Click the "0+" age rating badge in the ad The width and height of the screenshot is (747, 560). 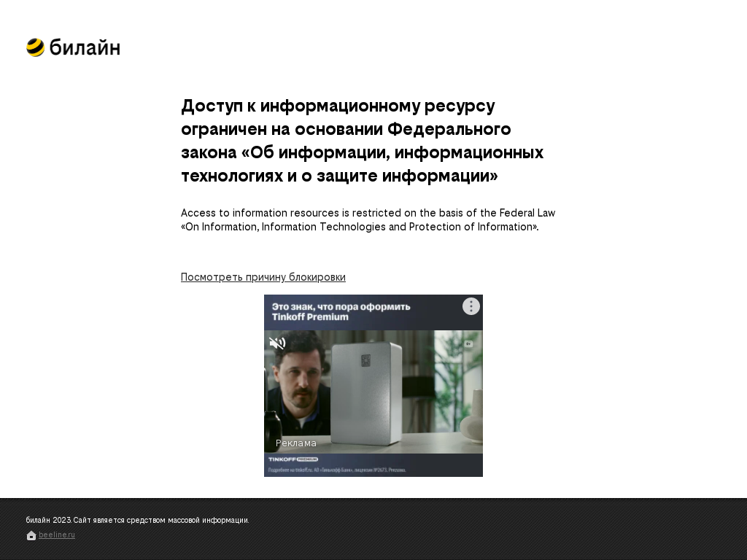(468, 344)
